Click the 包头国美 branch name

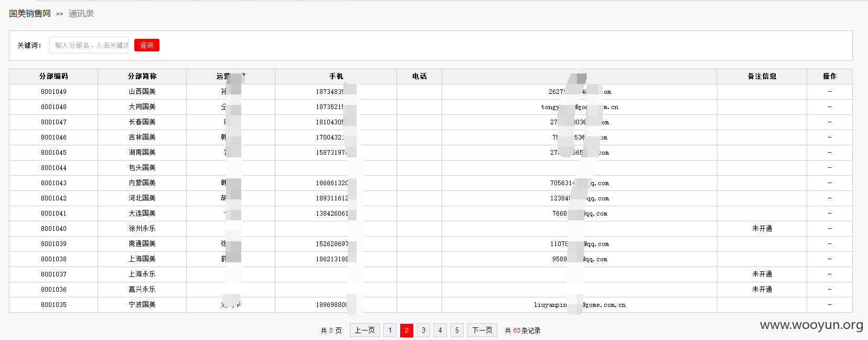coord(142,167)
